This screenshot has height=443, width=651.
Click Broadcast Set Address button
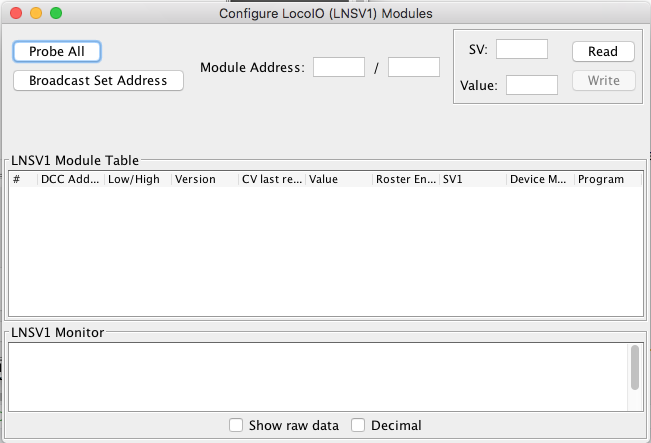click(98, 81)
